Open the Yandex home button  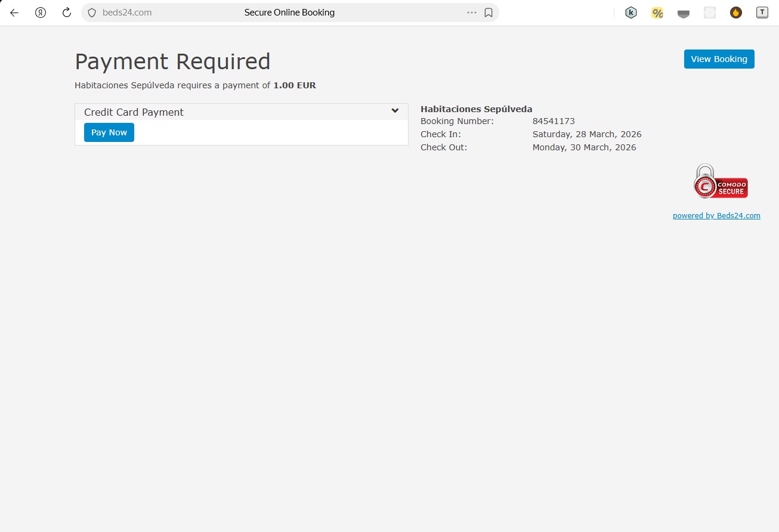pos(41,13)
